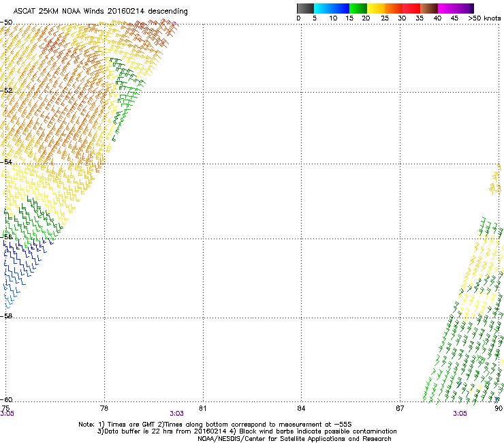Click the '-56' latitude axis label
The image size is (504, 443).
coord(6,236)
